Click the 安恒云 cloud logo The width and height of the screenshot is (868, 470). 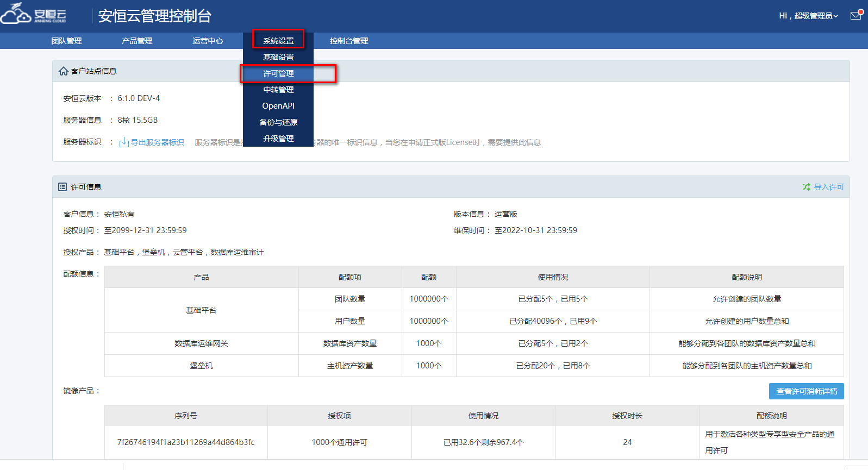(x=34, y=14)
